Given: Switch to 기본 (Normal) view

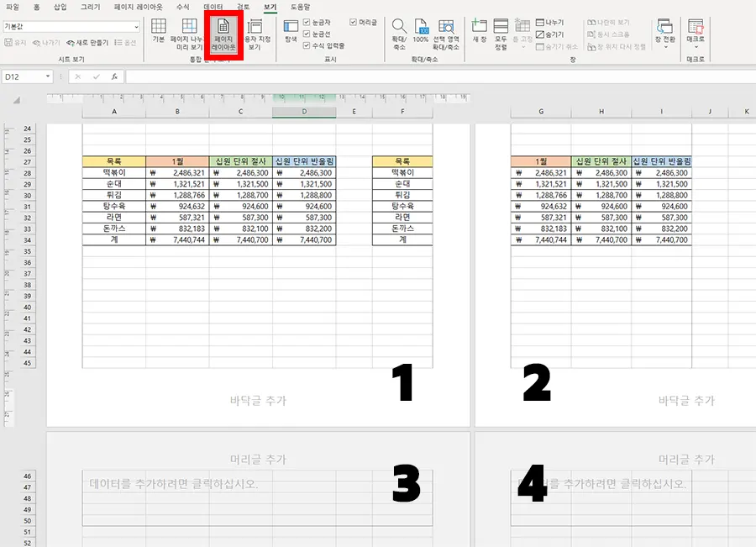Looking at the screenshot, I should pyautogui.click(x=159, y=30).
